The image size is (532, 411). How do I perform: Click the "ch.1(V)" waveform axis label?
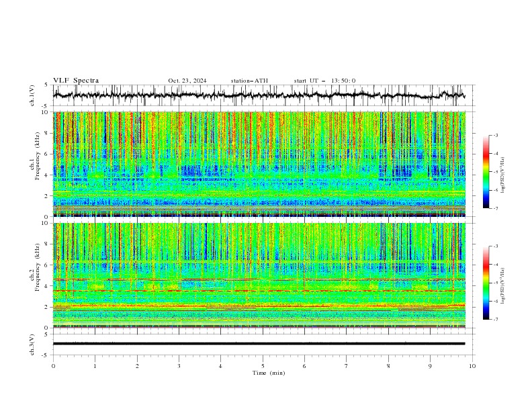click(32, 95)
